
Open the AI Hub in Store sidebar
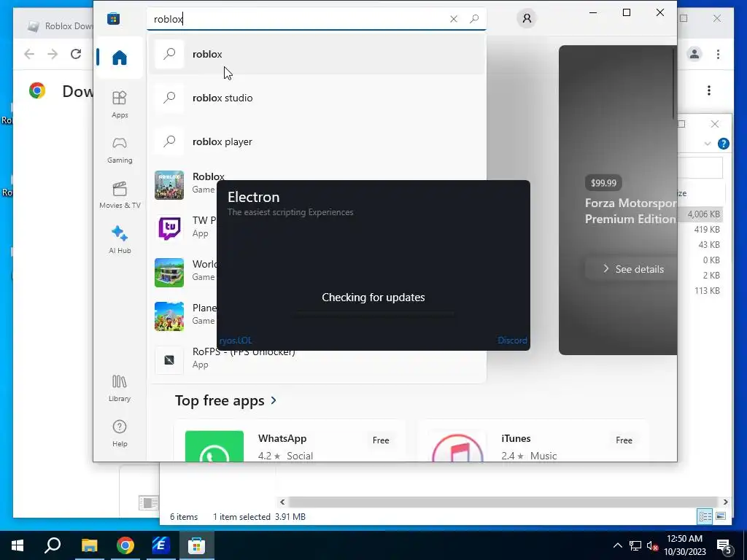120,240
